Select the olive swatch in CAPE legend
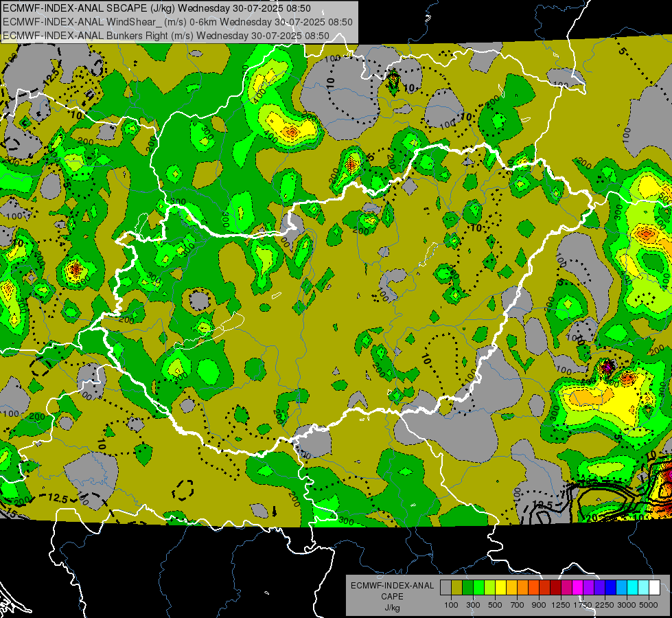This screenshot has height=618, width=672. click(457, 588)
